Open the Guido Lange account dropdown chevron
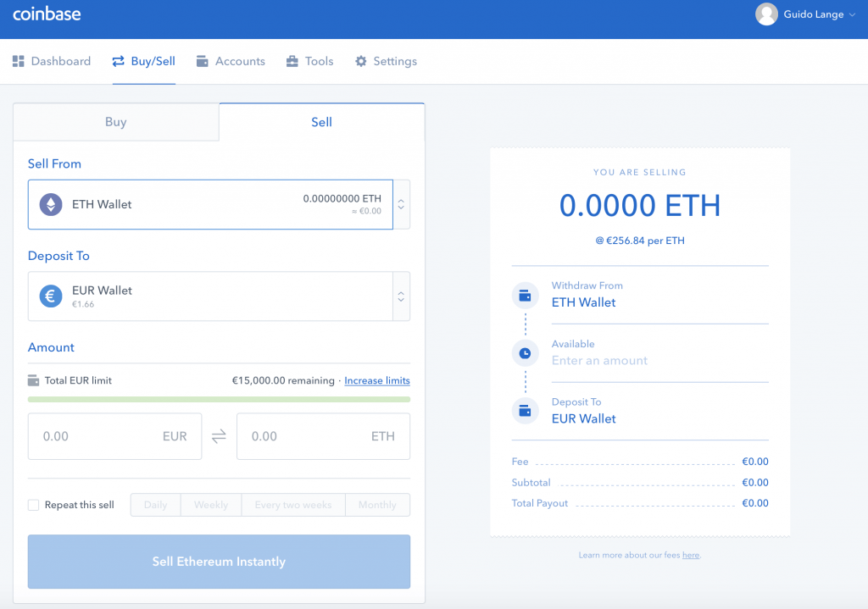The width and height of the screenshot is (868, 609). pos(852,15)
